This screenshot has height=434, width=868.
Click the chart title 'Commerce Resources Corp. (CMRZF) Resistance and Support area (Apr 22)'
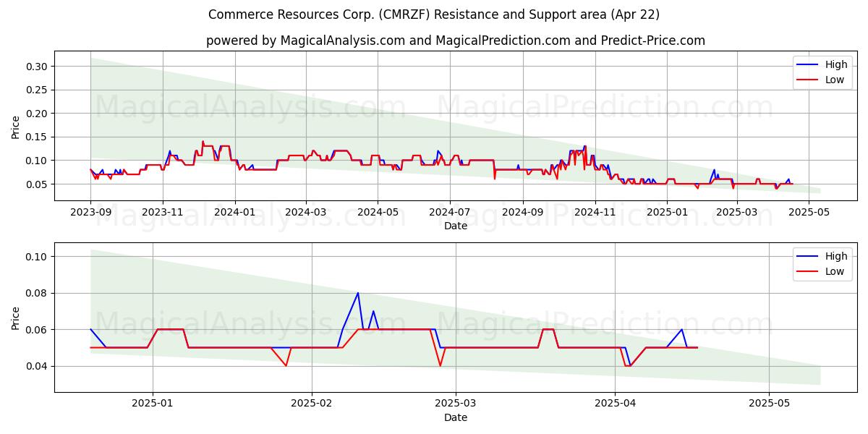(x=434, y=14)
